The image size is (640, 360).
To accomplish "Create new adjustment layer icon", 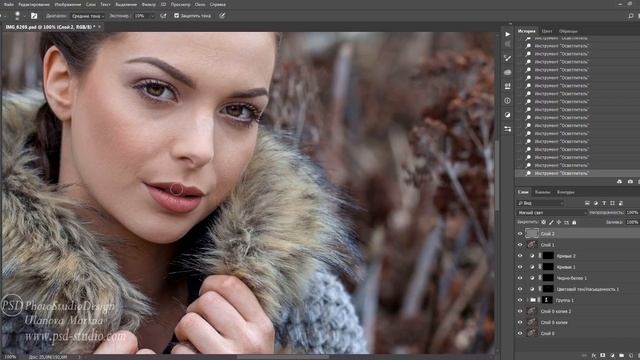I will point(612,356).
